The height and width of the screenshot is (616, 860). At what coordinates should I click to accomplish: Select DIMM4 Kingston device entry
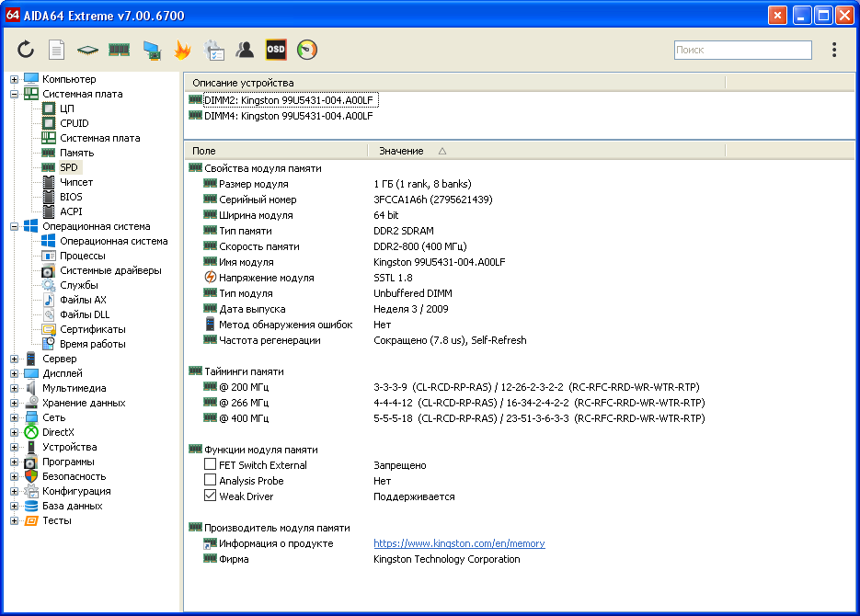[288, 116]
